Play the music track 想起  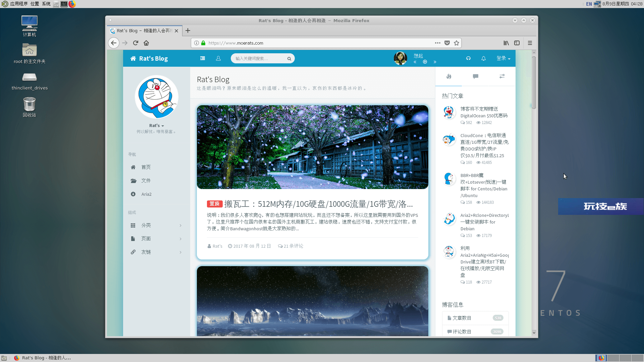coord(425,62)
